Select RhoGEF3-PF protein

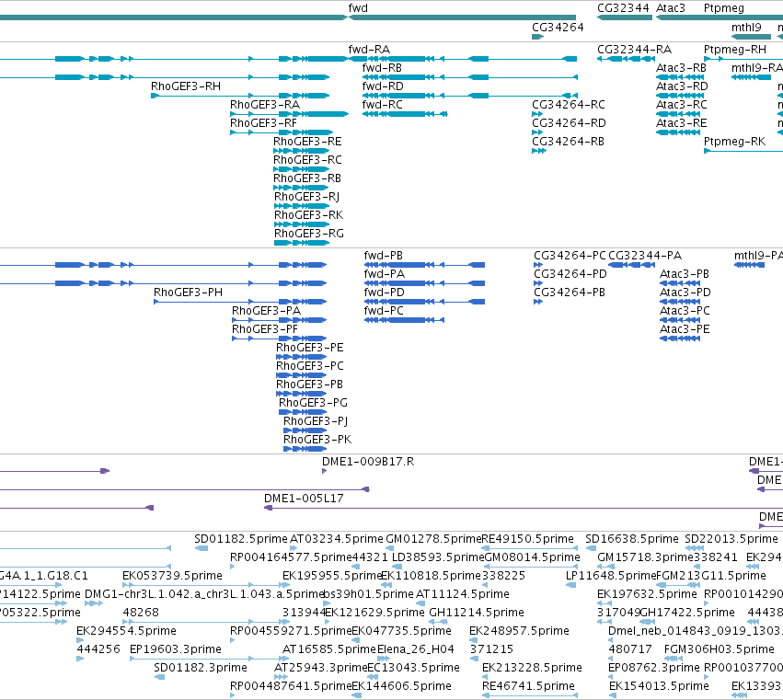[265, 329]
